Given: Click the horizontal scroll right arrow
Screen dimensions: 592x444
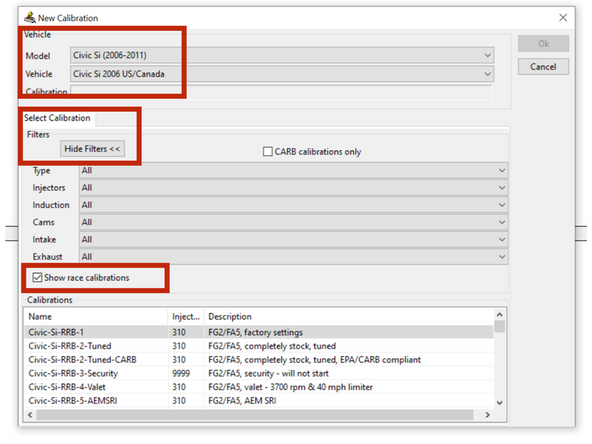Looking at the screenshot, I should click(487, 415).
